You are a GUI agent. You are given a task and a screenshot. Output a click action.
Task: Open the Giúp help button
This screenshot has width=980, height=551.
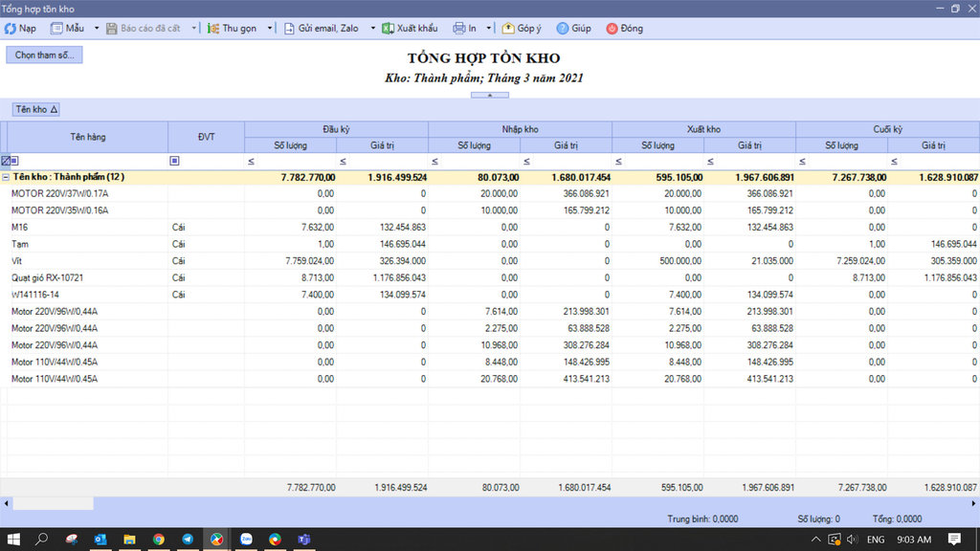click(574, 29)
